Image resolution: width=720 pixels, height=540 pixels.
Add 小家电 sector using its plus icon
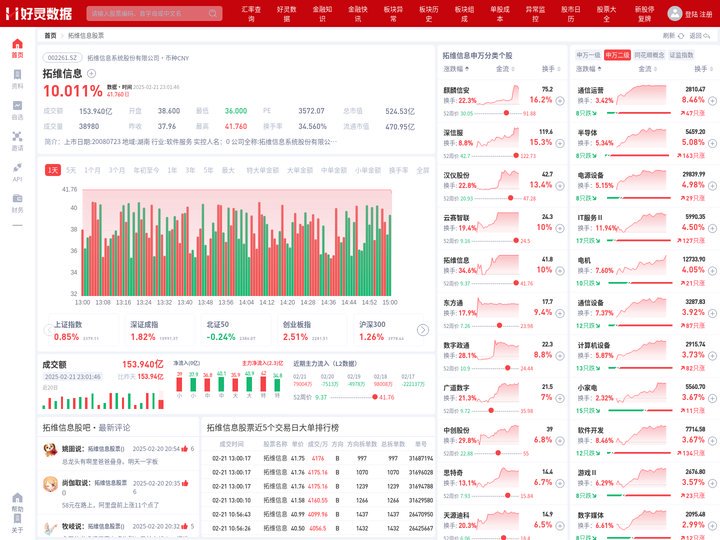point(712,398)
